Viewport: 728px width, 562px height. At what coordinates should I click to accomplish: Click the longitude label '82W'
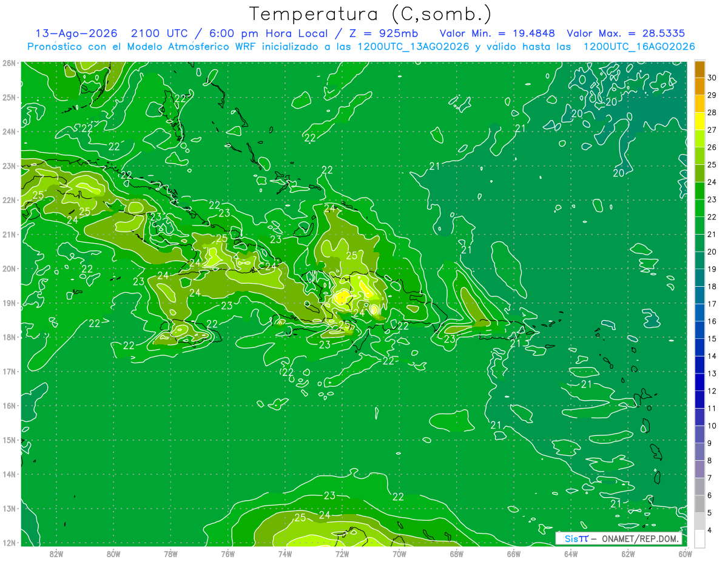56,553
